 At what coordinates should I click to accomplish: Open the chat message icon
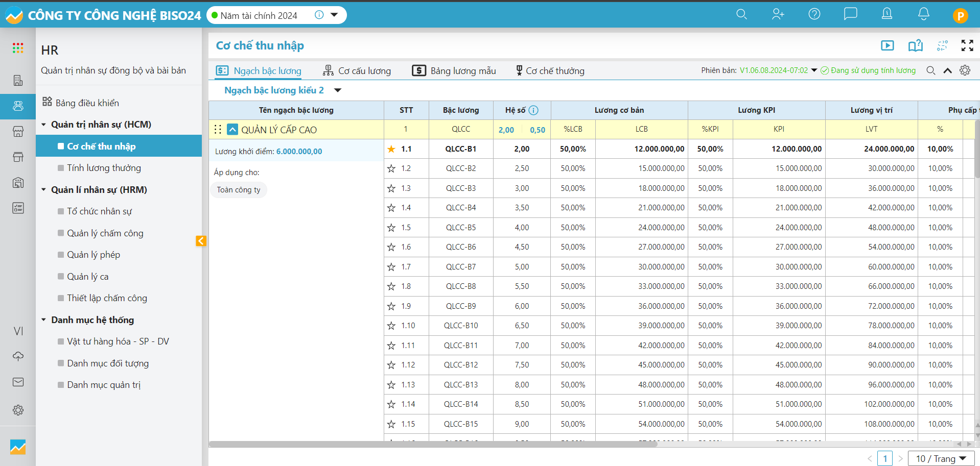click(x=850, y=14)
